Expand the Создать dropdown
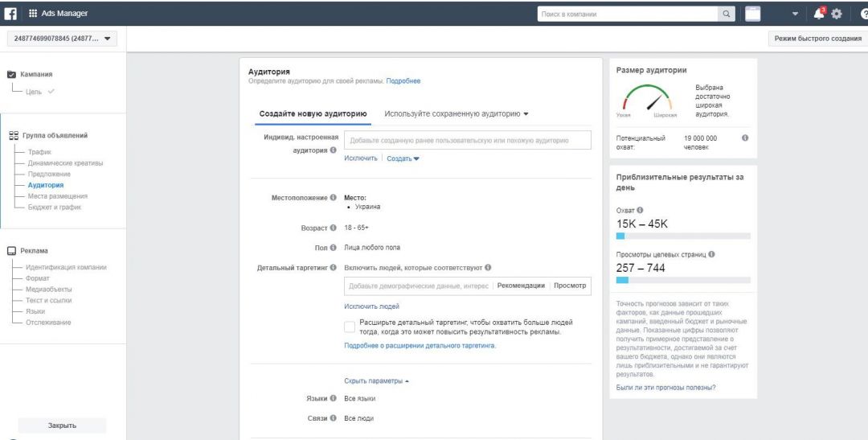868x440 pixels. [403, 158]
